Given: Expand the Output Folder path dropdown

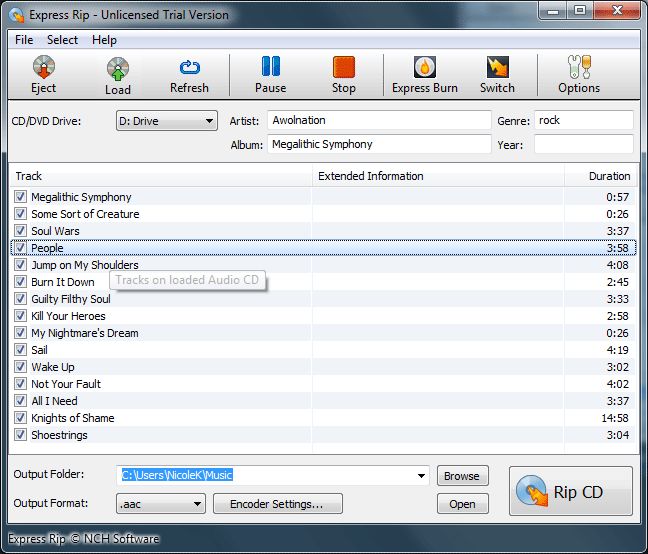Looking at the screenshot, I should pos(421,476).
